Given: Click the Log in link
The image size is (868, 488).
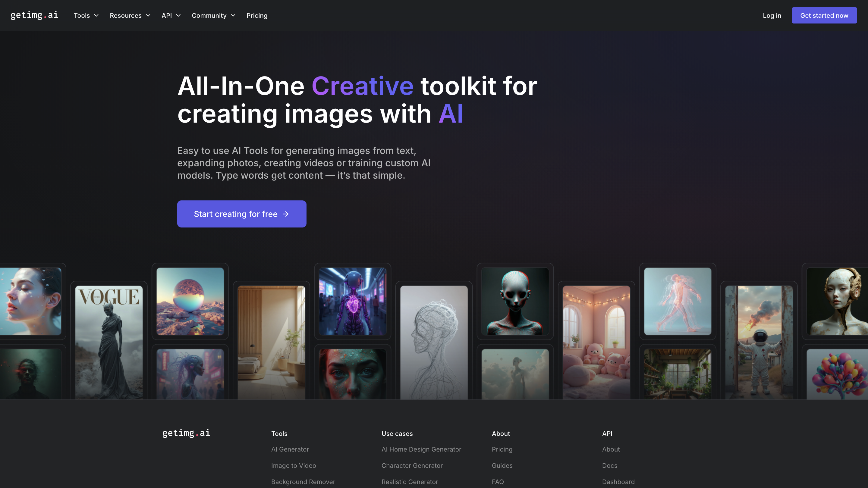Looking at the screenshot, I should [772, 15].
